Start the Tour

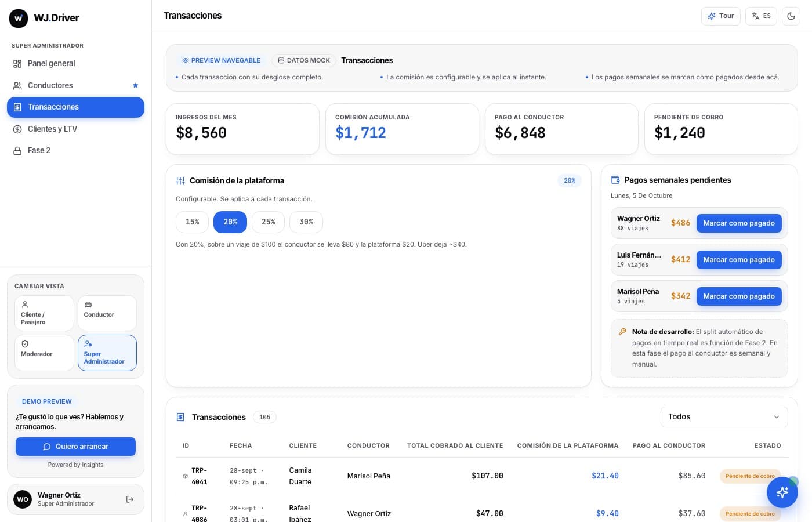(721, 16)
